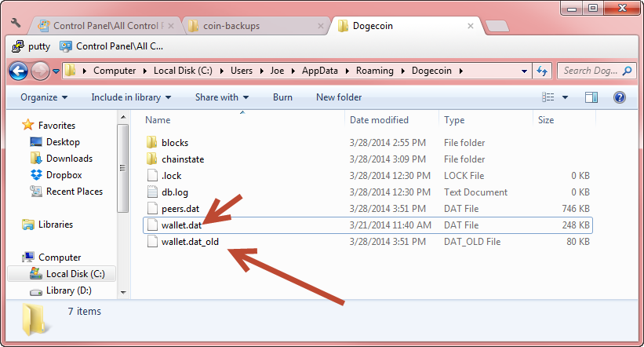Select the .lock file icon

(x=152, y=176)
